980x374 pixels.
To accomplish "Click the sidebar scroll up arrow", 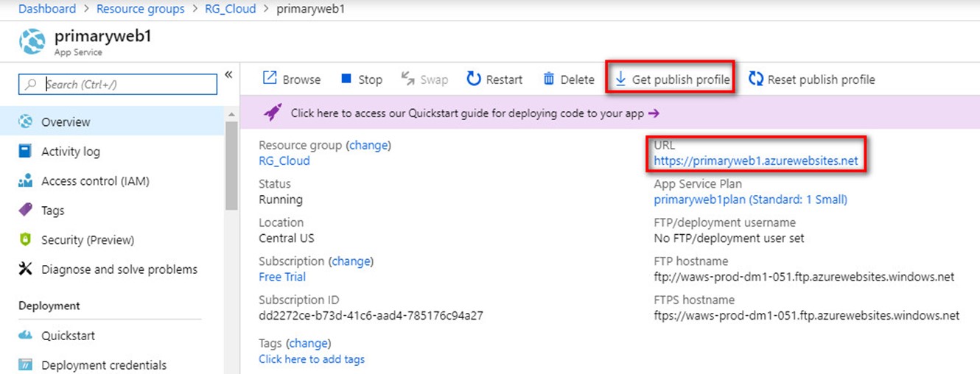I will [231, 114].
